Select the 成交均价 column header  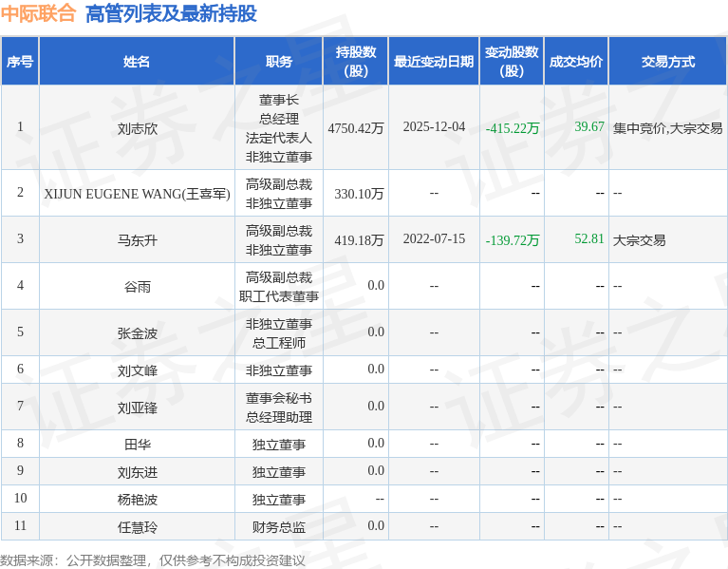point(575,62)
